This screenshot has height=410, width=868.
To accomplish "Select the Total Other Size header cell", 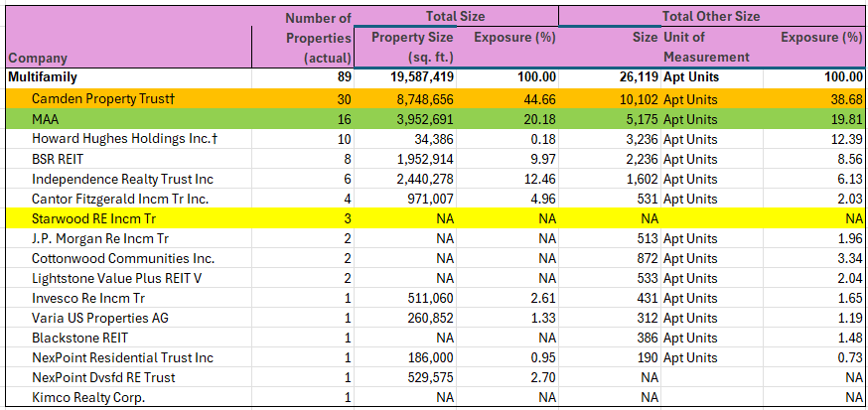I will 711,17.
